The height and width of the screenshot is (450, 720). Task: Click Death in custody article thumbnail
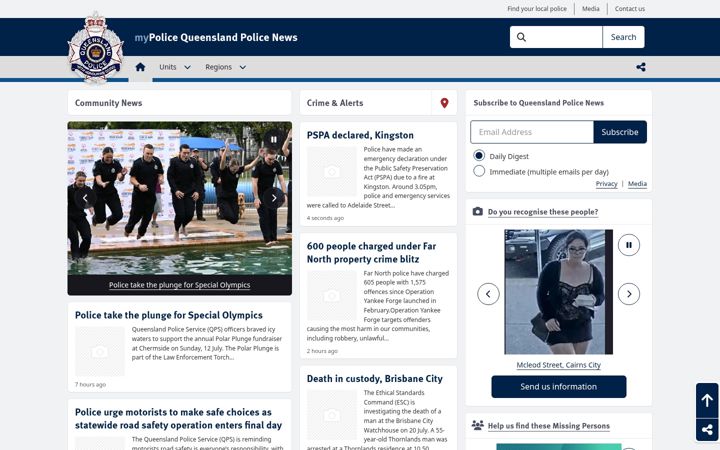tap(332, 415)
